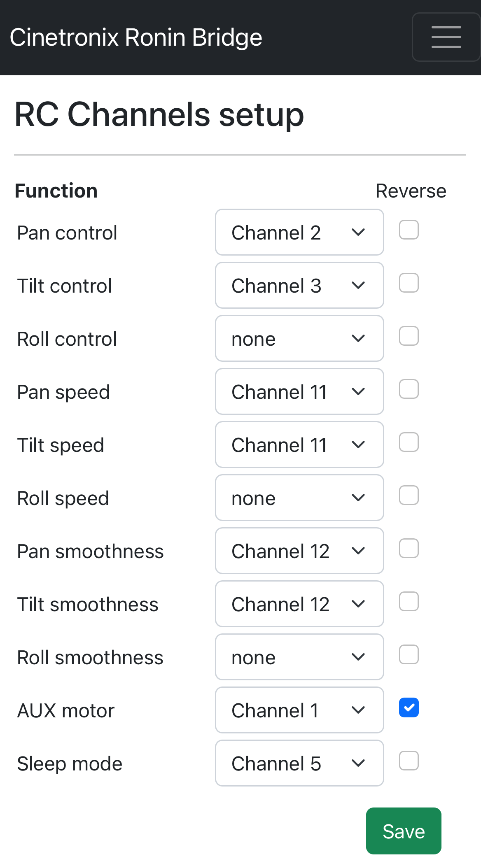Click the Cinetronix Ronin Bridge title link
This screenshot has height=868, width=481.
(136, 37)
